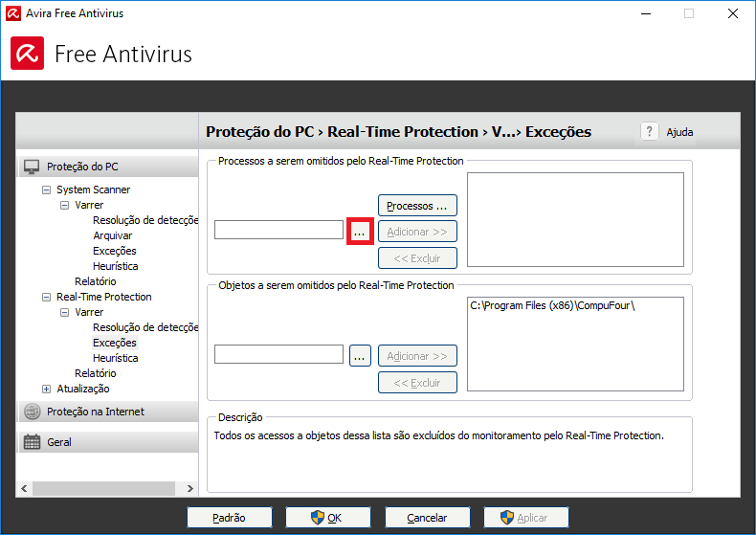Collapse the System Scanner tree node

click(46, 189)
